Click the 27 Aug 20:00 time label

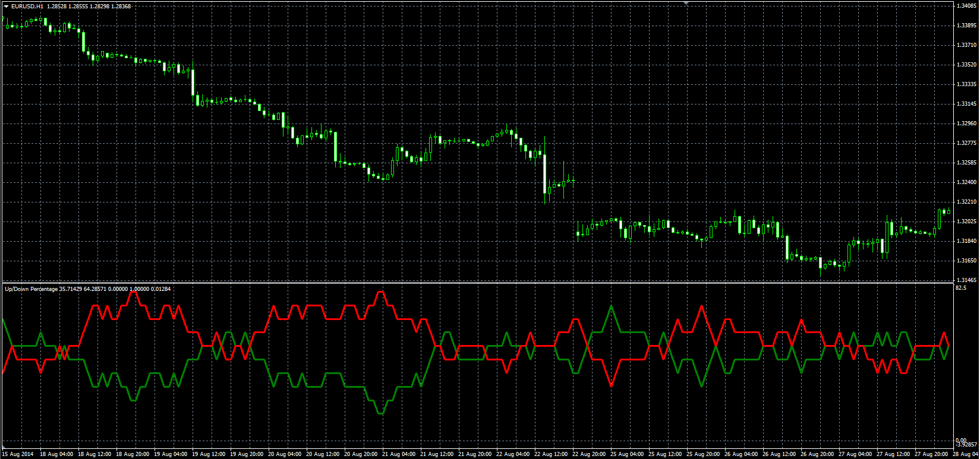931,454
